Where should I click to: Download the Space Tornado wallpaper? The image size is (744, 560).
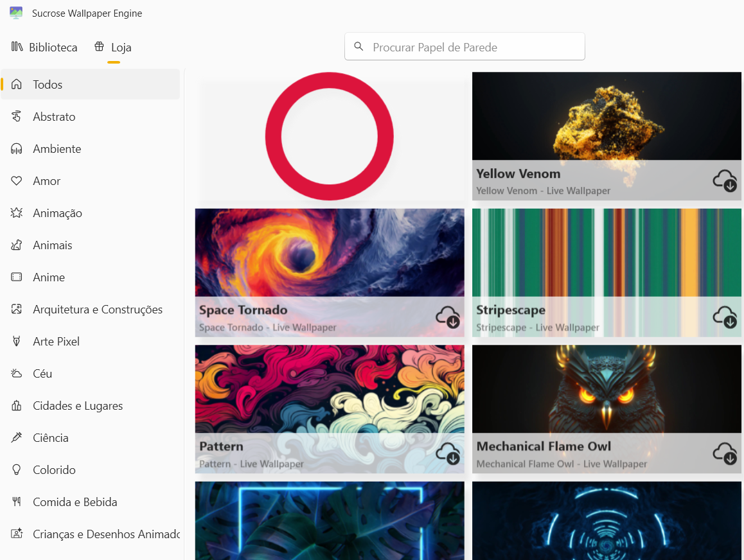point(447,317)
